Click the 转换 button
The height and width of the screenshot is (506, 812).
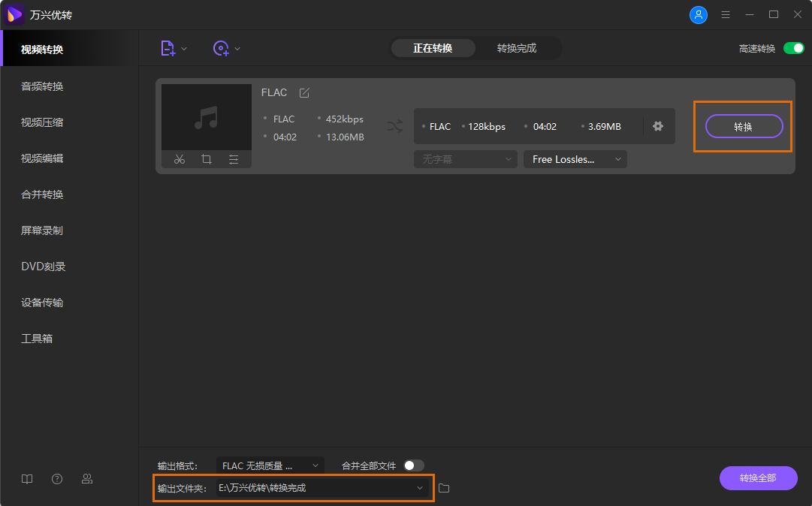744,126
